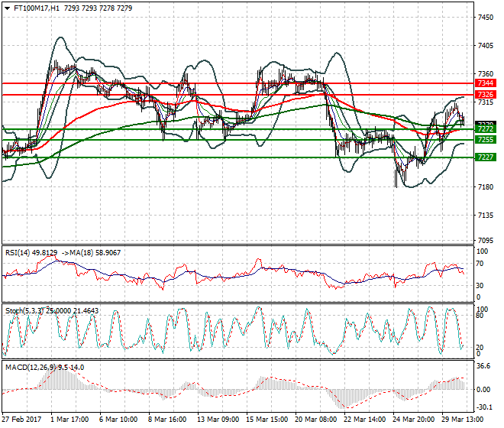Click the MACD scale value 36.6
The width and height of the screenshot is (504, 428).
click(x=483, y=366)
